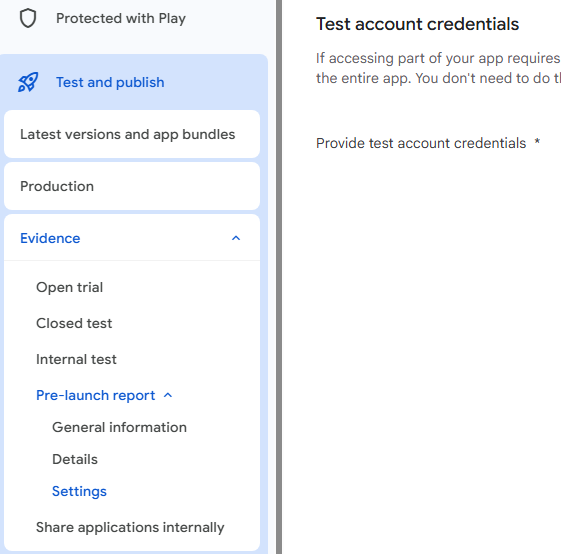Collapse the Pre-launch report chevron

tap(168, 395)
